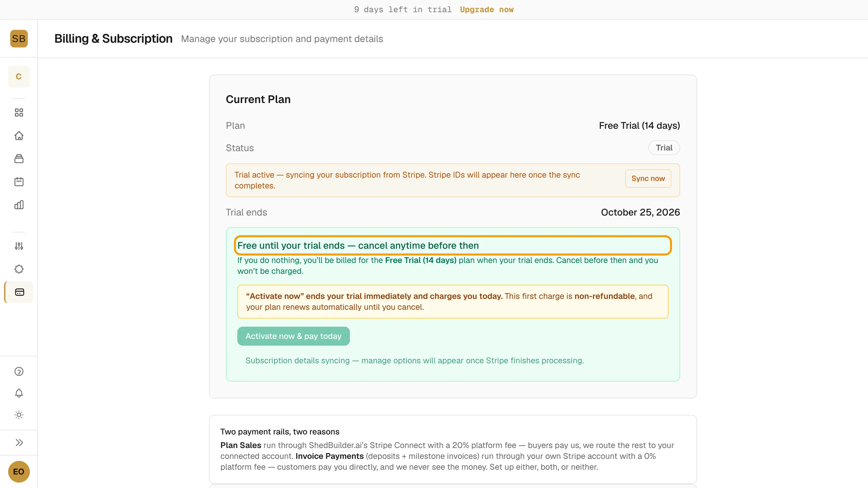Toggle the light theme sun icon
The width and height of the screenshot is (868, 488).
(19, 415)
